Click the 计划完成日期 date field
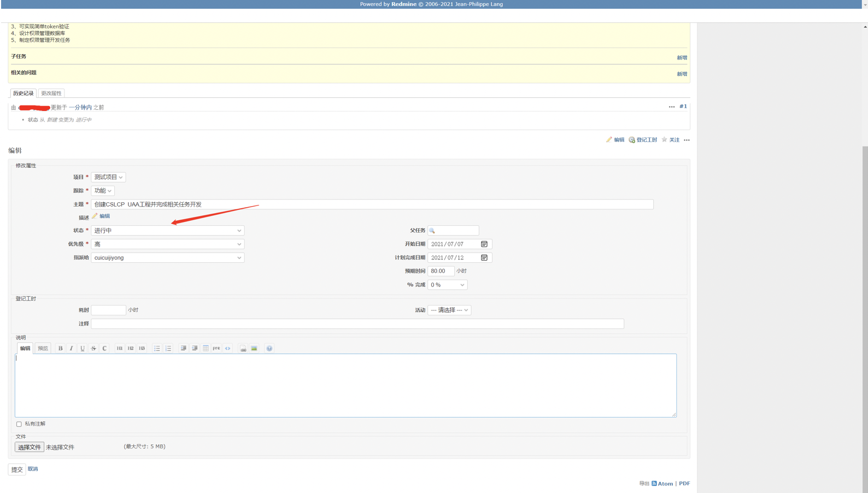868x493 pixels. pyautogui.click(x=460, y=257)
